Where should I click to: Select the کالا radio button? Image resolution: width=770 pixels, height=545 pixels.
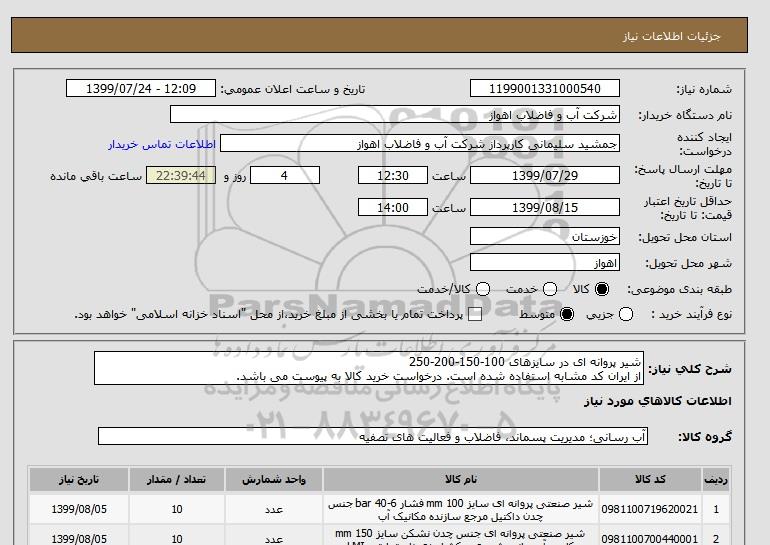pos(602,289)
